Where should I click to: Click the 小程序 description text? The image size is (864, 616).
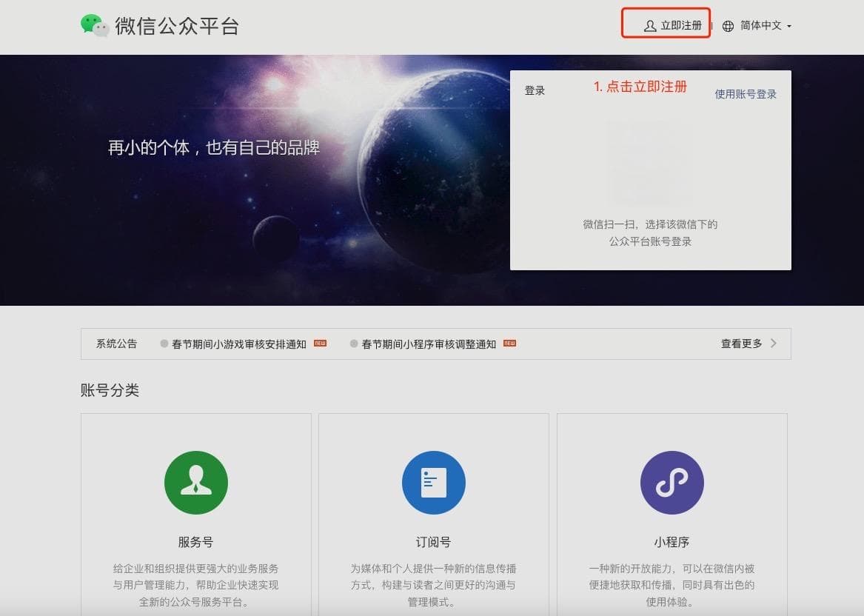(x=672, y=585)
